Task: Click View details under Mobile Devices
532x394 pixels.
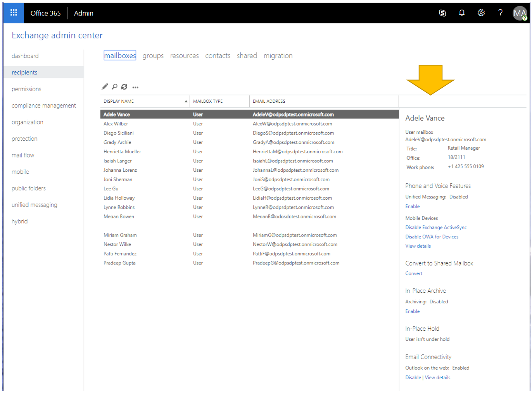Action: [x=418, y=246]
